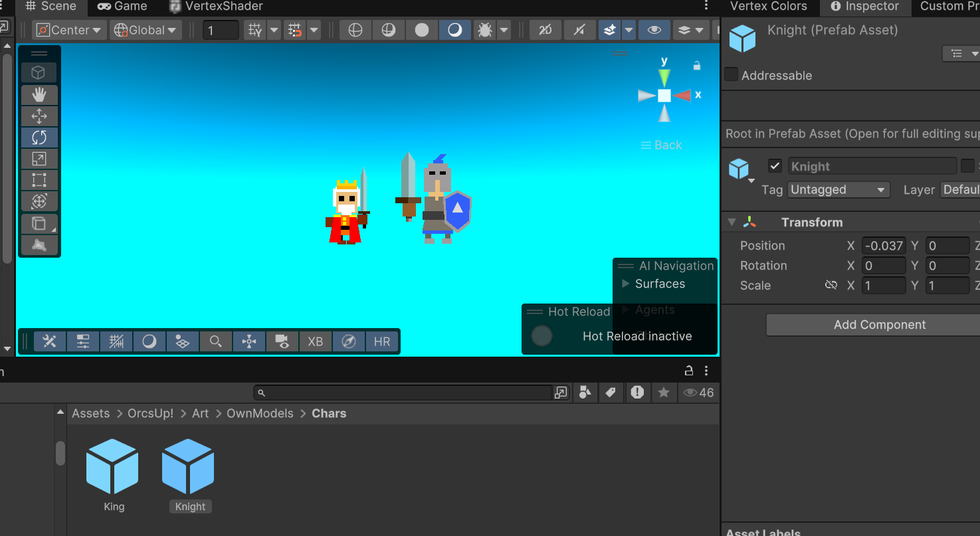Select the Hand view tool

point(39,95)
